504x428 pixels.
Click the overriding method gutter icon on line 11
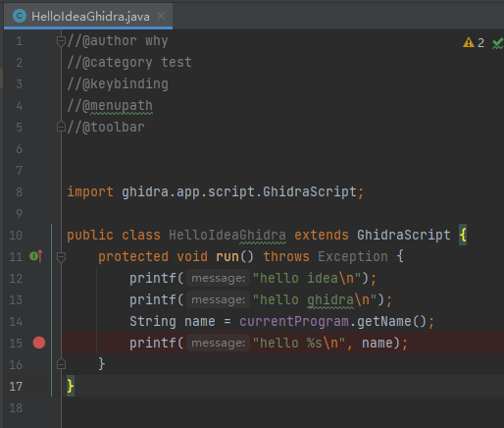coord(36,256)
